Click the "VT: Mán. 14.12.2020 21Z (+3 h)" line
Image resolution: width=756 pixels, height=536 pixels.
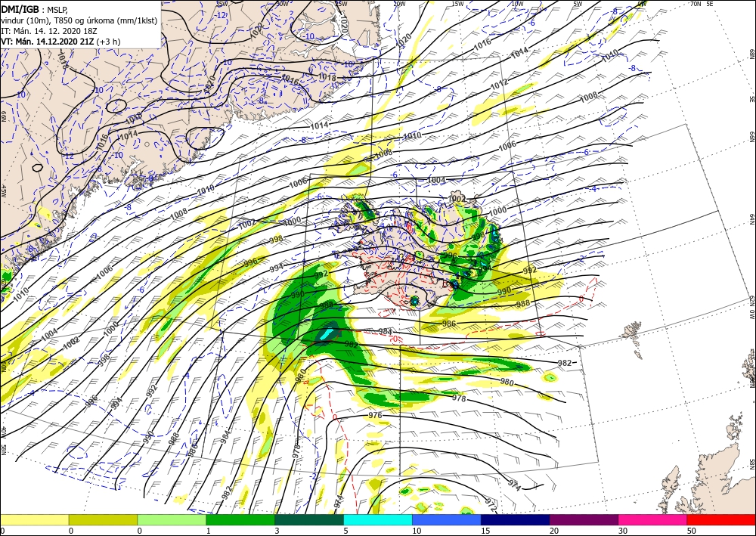(x=60, y=42)
